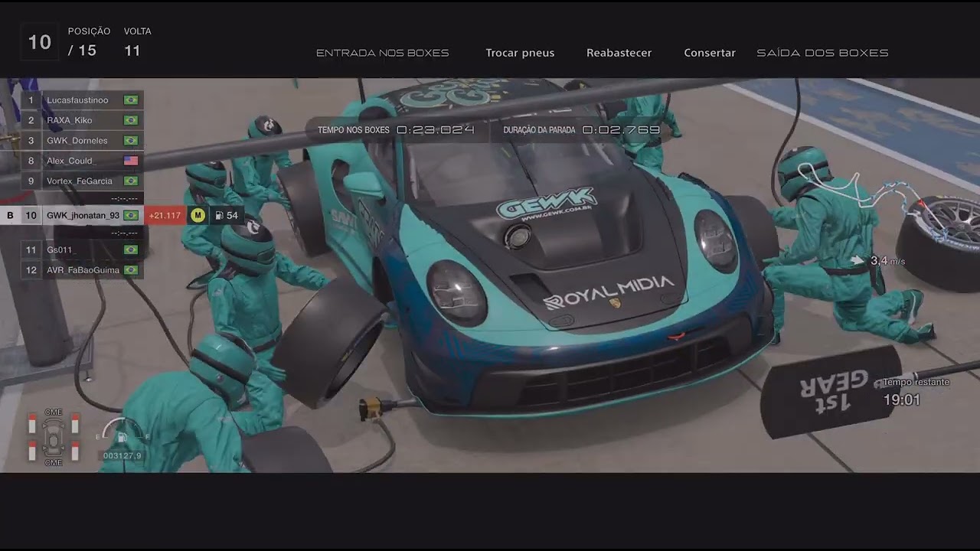Click position number 8 in leaderboard

[x=31, y=161]
